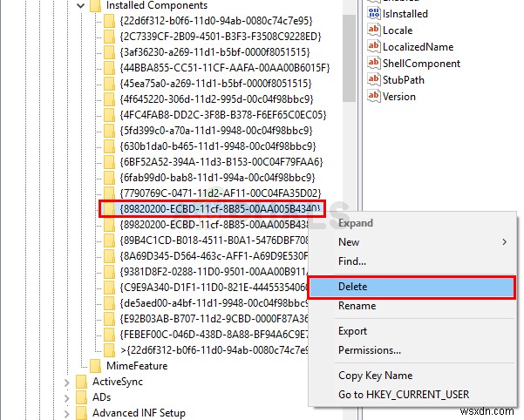The height and width of the screenshot is (420, 524).
Task: Click folder icon of MimeFeature key
Action: click(95, 366)
